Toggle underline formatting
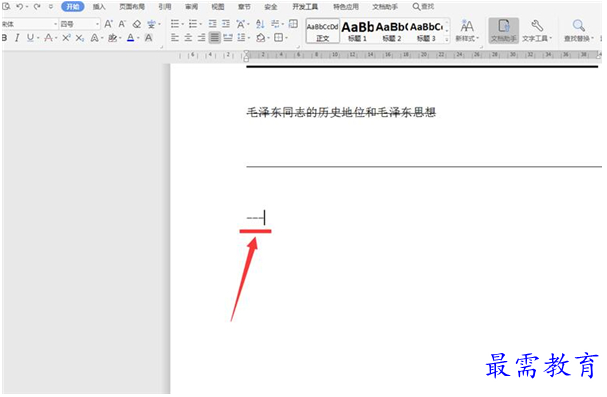The width and height of the screenshot is (607, 397). click(x=30, y=38)
